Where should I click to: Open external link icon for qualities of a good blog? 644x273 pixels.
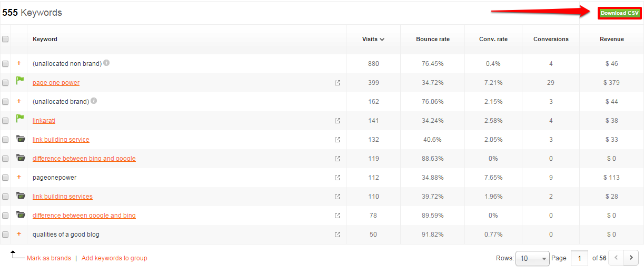(338, 235)
